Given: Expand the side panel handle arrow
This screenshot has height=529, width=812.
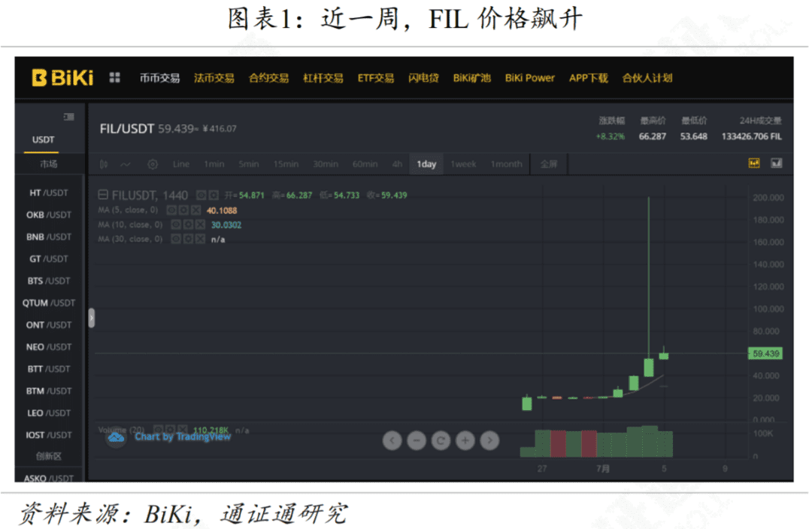Looking at the screenshot, I should (92, 318).
